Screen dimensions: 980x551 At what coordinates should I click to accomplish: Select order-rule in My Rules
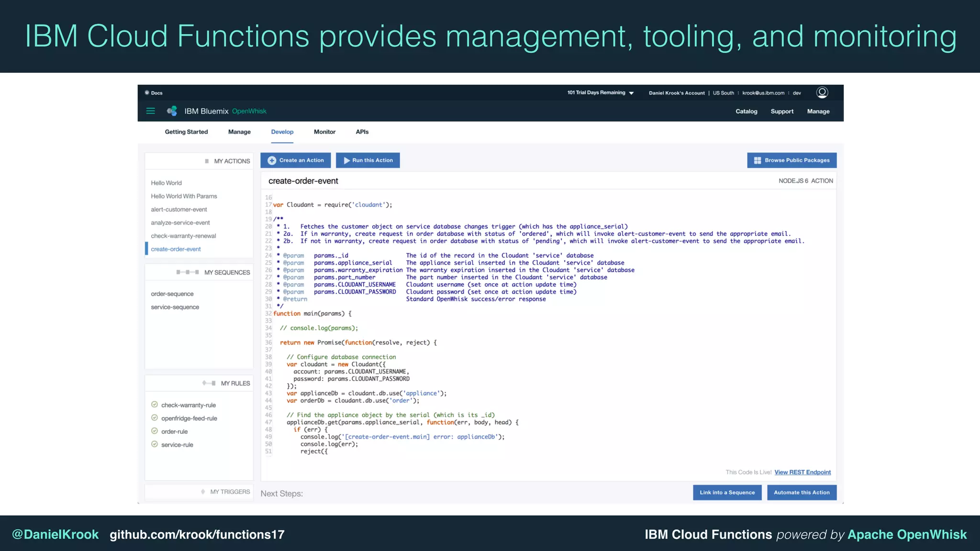click(174, 431)
